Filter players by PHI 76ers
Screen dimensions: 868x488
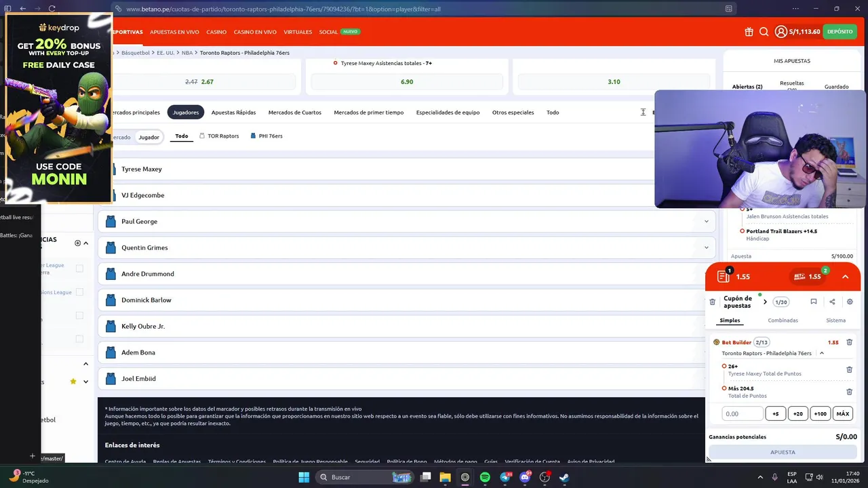click(267, 136)
